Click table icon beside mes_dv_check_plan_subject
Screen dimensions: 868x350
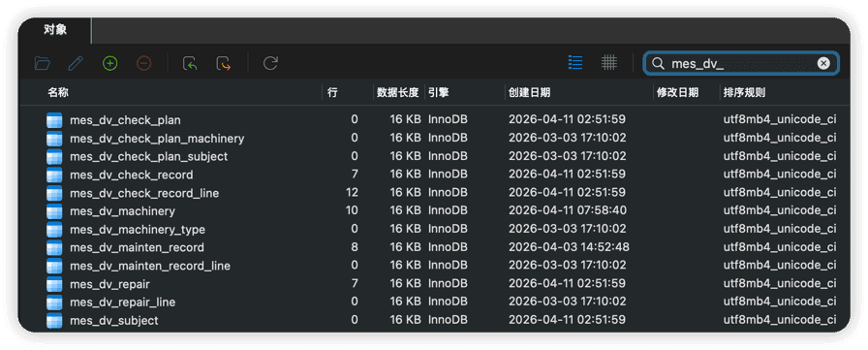[x=54, y=157]
